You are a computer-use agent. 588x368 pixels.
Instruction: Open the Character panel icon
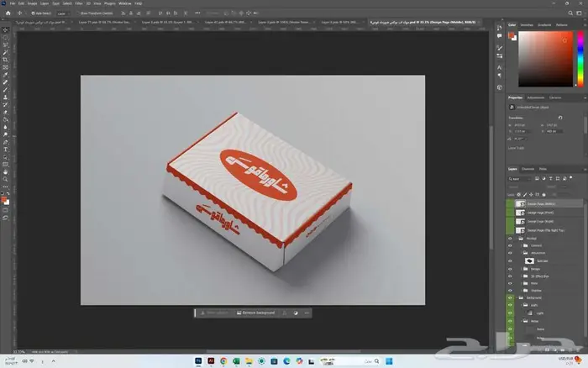(499, 67)
